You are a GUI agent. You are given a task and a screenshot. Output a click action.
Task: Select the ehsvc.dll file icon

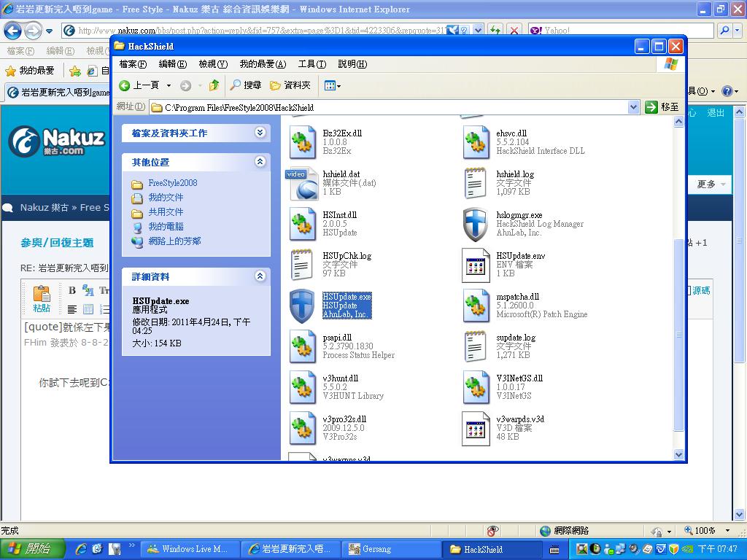(476, 143)
